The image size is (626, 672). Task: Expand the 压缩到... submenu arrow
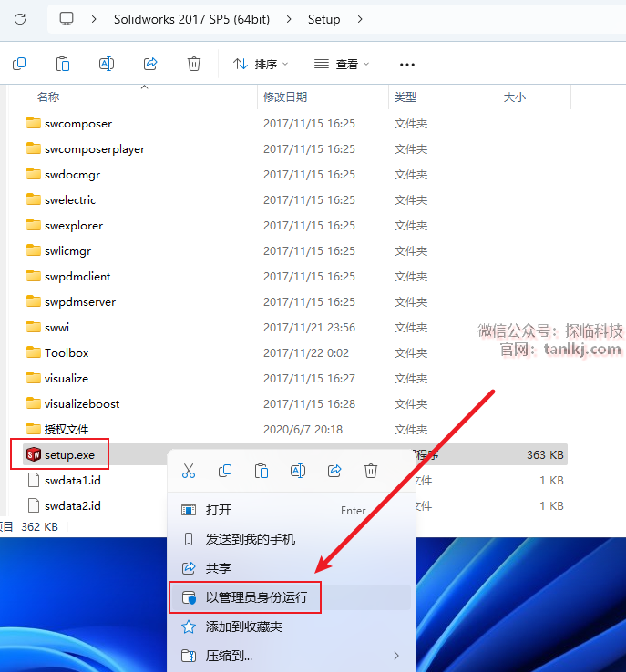396,656
